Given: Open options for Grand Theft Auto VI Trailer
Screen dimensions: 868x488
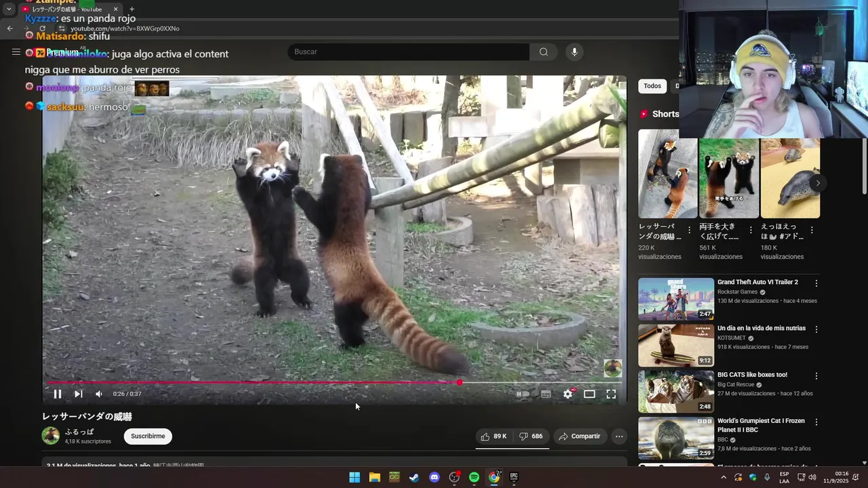Looking at the screenshot, I should click(816, 283).
